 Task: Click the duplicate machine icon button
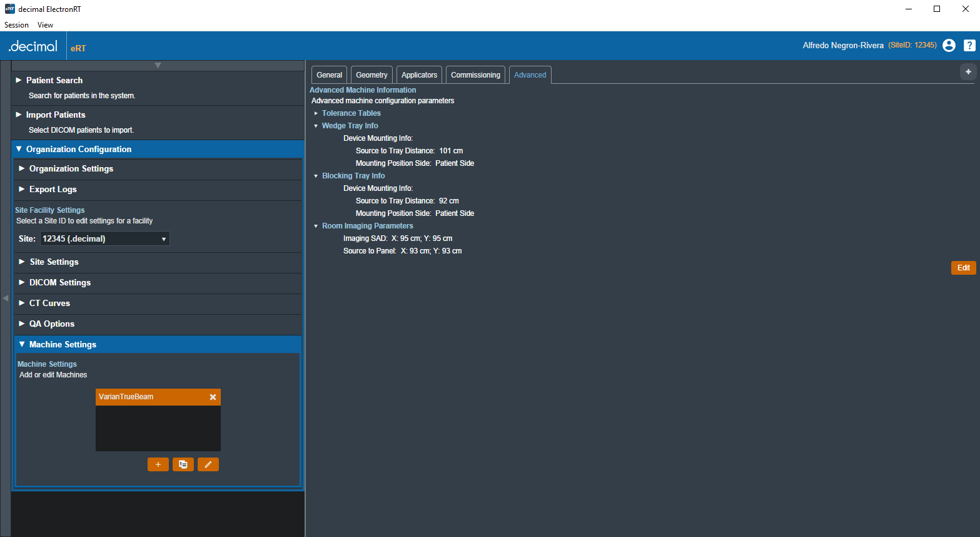pos(183,464)
